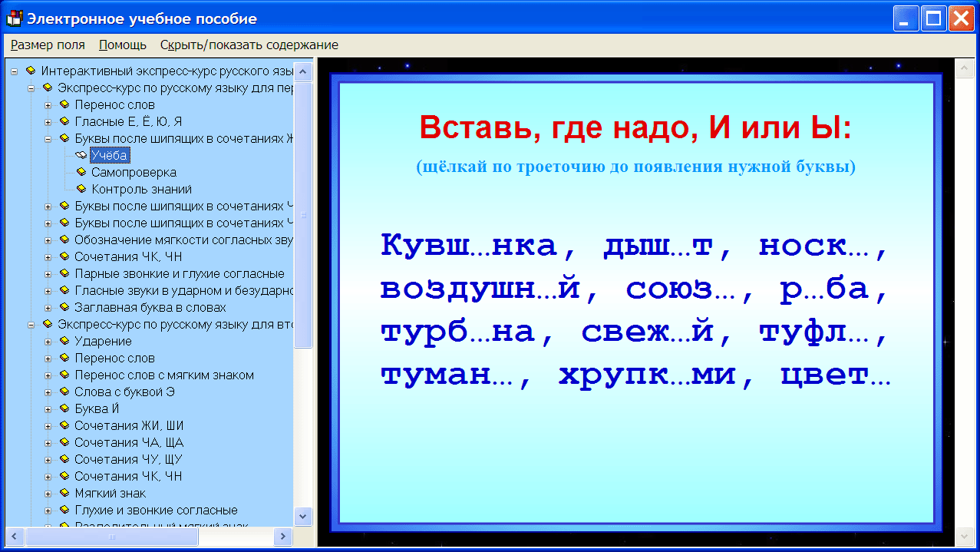Click the root course book icon at tree top
The width and height of the screenshot is (980, 552).
pos(32,71)
